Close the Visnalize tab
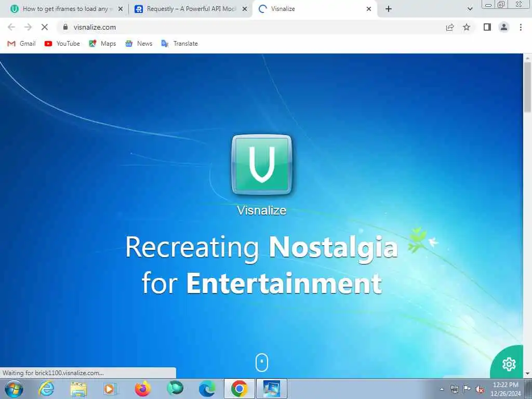The width and height of the screenshot is (532, 399). tap(369, 9)
